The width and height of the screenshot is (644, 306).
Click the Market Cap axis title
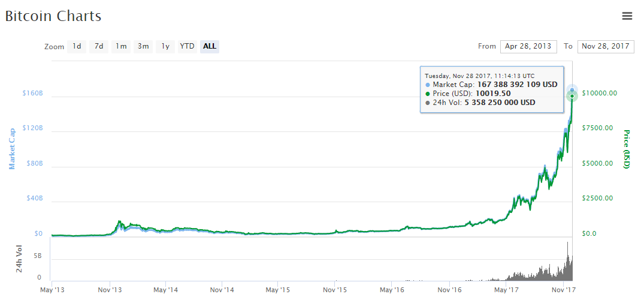12,148
